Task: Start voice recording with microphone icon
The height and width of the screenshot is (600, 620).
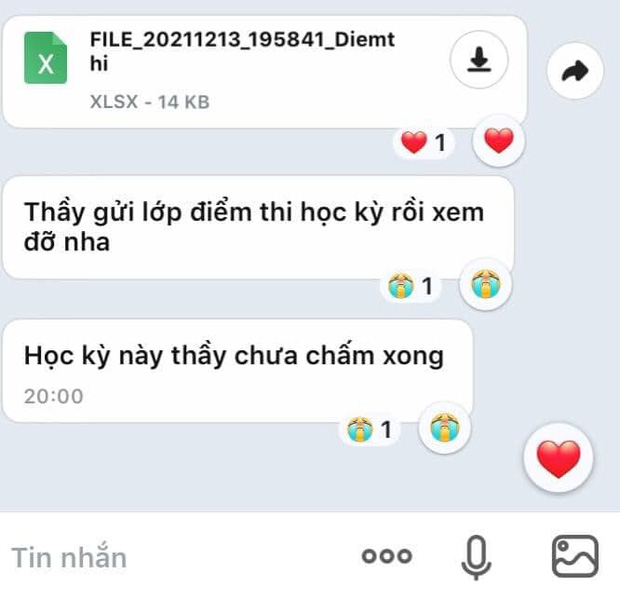Action: tap(476, 557)
